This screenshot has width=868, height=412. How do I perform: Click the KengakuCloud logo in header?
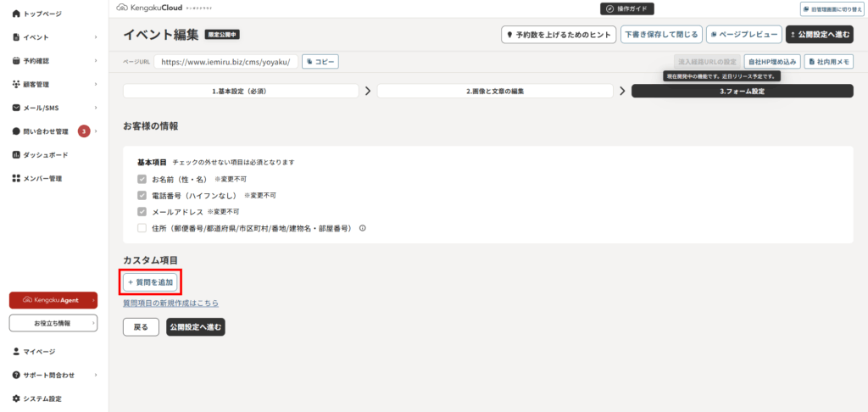tap(149, 8)
